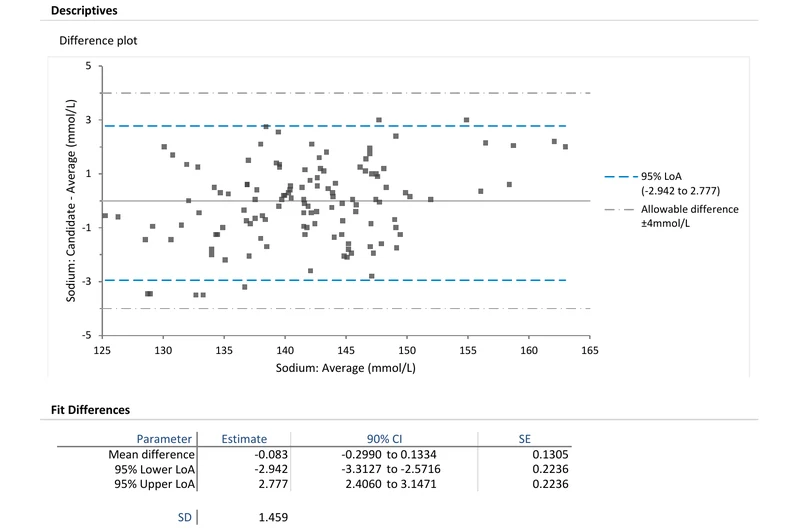Click the Fit Differences section heading
The width and height of the screenshot is (800, 530).
tap(90, 410)
